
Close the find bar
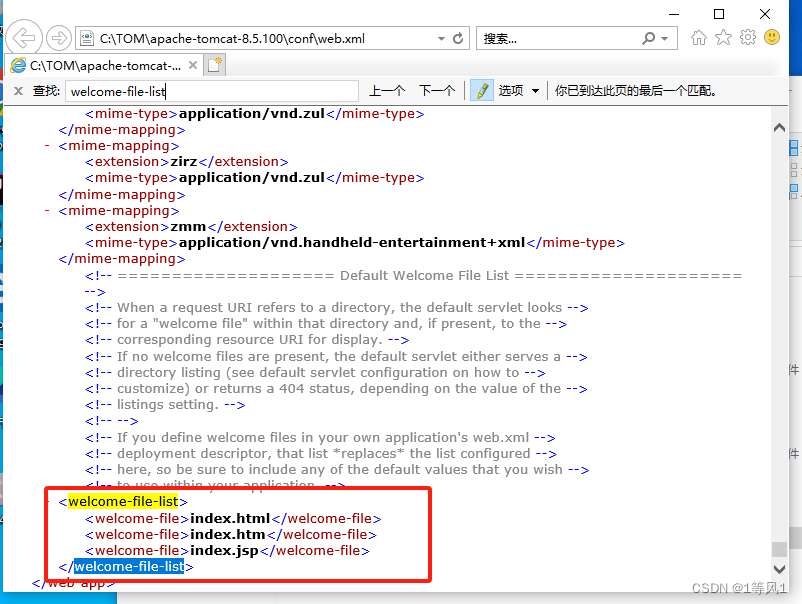pyautogui.click(x=18, y=91)
